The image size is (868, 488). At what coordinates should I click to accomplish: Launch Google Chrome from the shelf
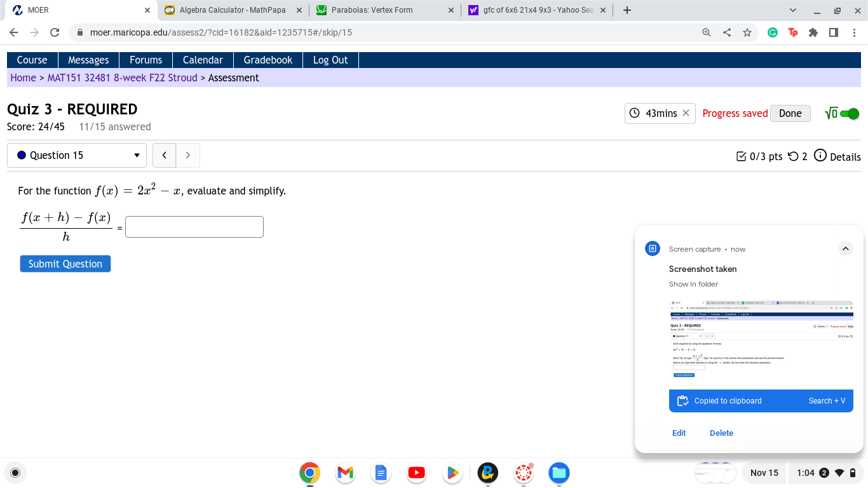pos(310,473)
